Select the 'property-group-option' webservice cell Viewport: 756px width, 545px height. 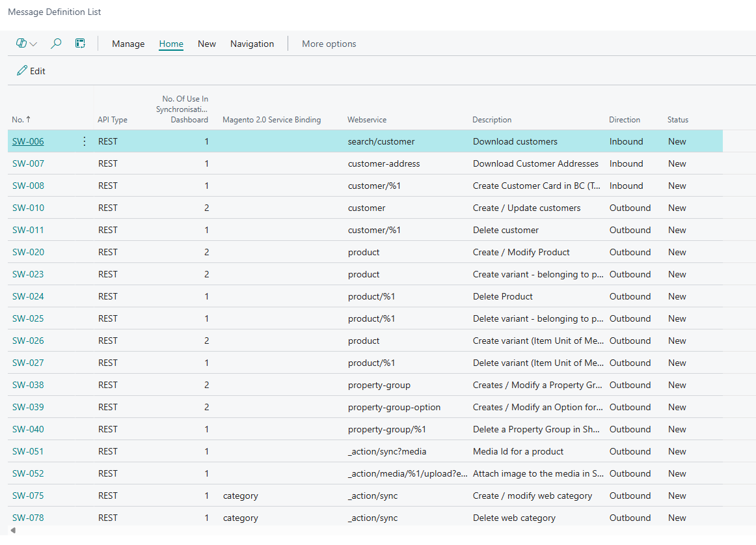(394, 407)
